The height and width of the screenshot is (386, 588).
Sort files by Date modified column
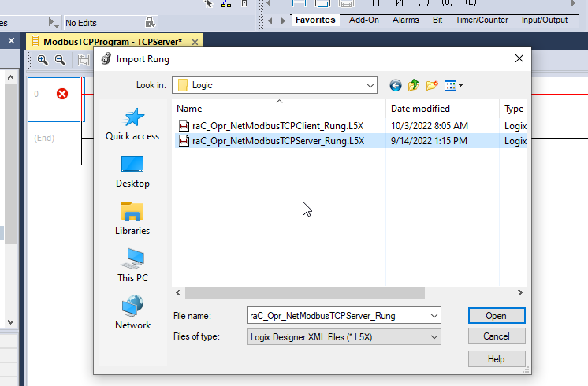click(421, 109)
